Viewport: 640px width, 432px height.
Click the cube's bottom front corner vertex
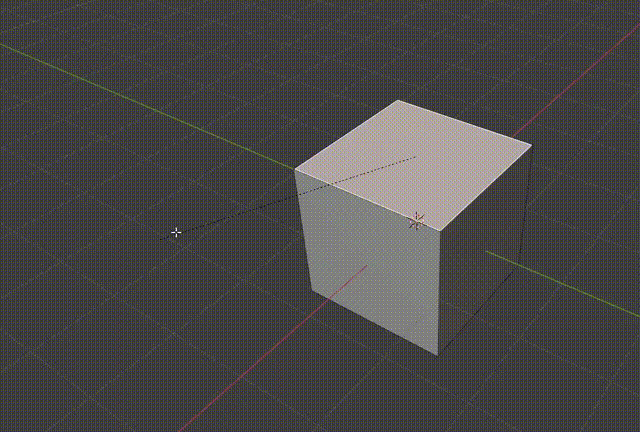pyautogui.click(x=438, y=355)
